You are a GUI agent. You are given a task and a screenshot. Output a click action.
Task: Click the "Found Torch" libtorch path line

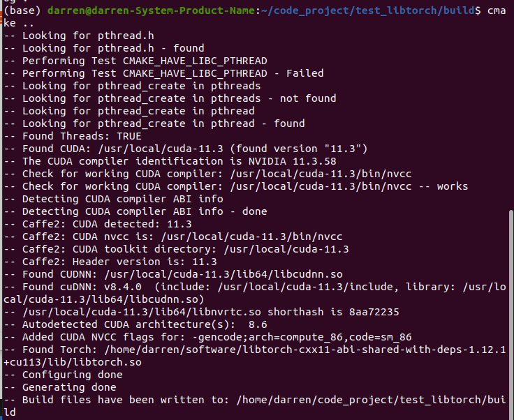click(x=258, y=350)
